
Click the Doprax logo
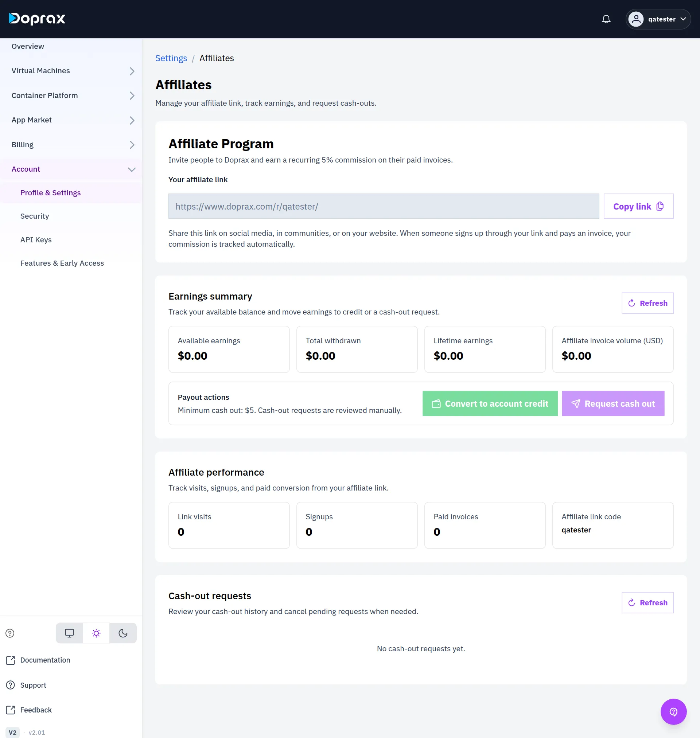[37, 19]
